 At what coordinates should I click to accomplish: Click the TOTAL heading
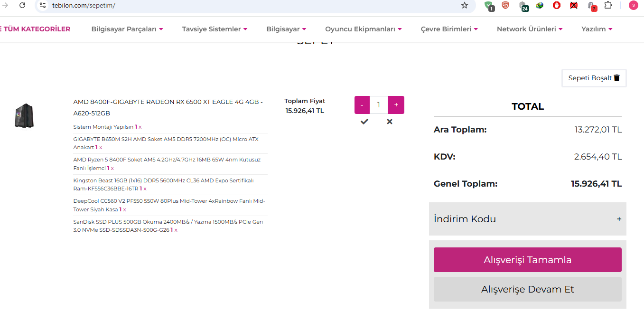pos(528,106)
